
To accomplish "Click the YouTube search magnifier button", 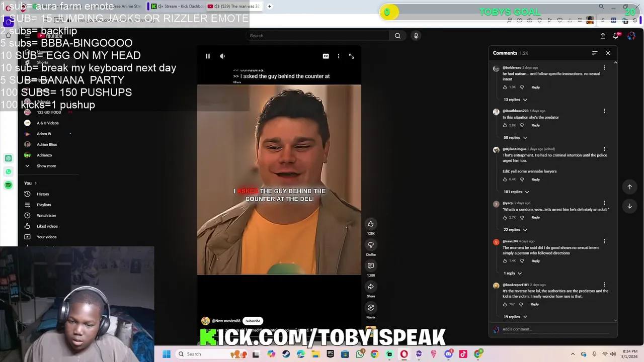I will click(397, 36).
